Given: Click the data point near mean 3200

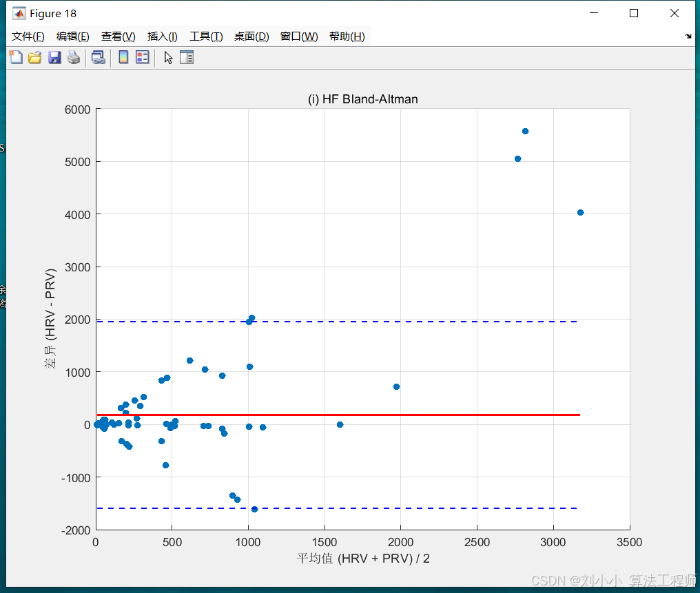Looking at the screenshot, I should (x=580, y=212).
